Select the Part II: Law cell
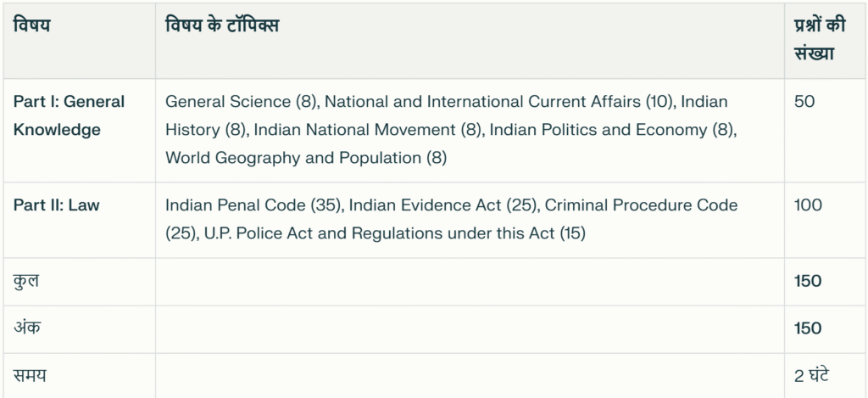 (56, 205)
